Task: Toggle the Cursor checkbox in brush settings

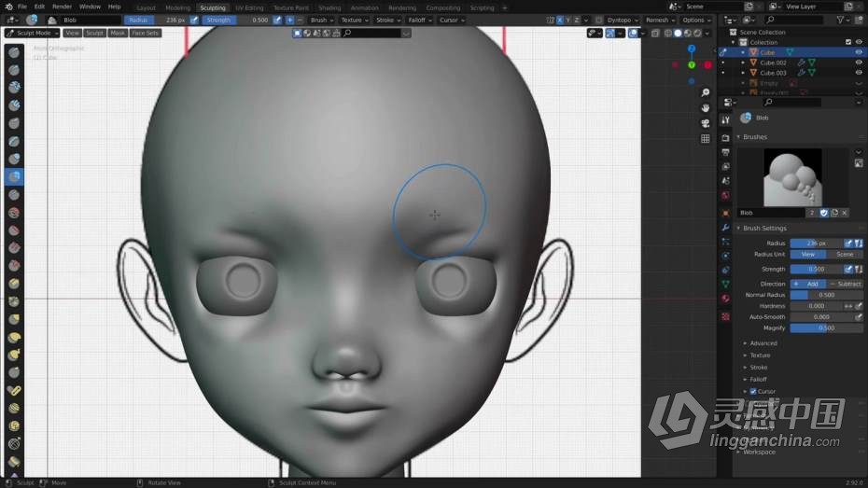Action: coord(753,391)
